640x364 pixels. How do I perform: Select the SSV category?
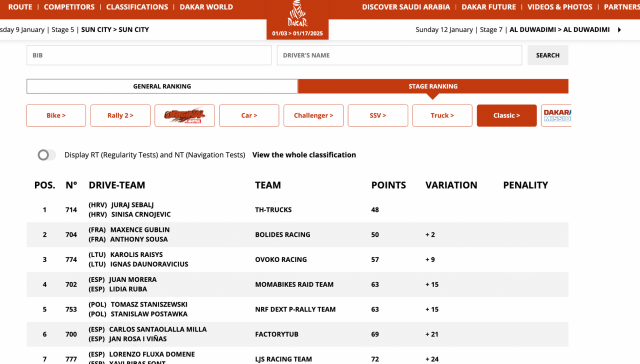click(x=378, y=115)
